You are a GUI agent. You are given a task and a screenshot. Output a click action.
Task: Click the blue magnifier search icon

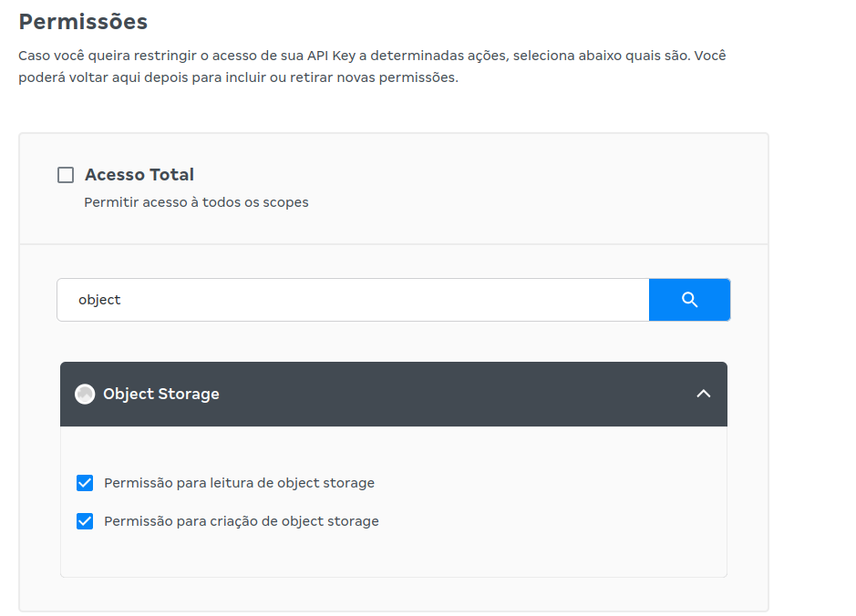pos(689,300)
